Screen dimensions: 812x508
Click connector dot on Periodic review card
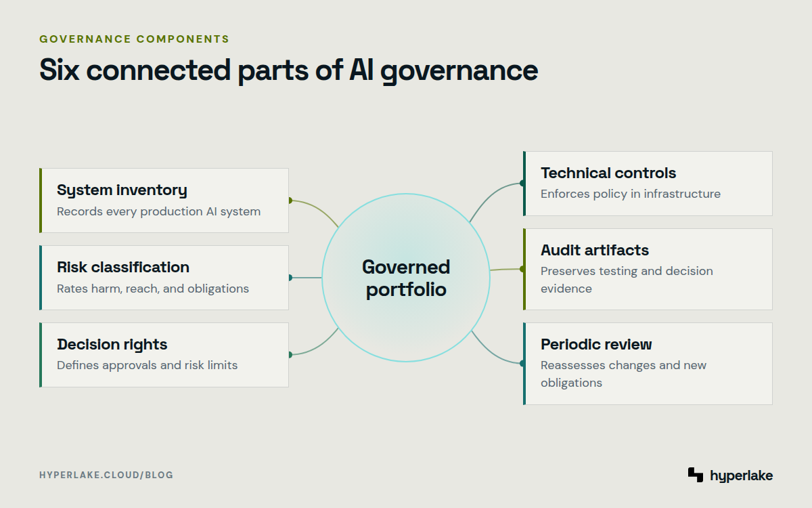coord(522,363)
